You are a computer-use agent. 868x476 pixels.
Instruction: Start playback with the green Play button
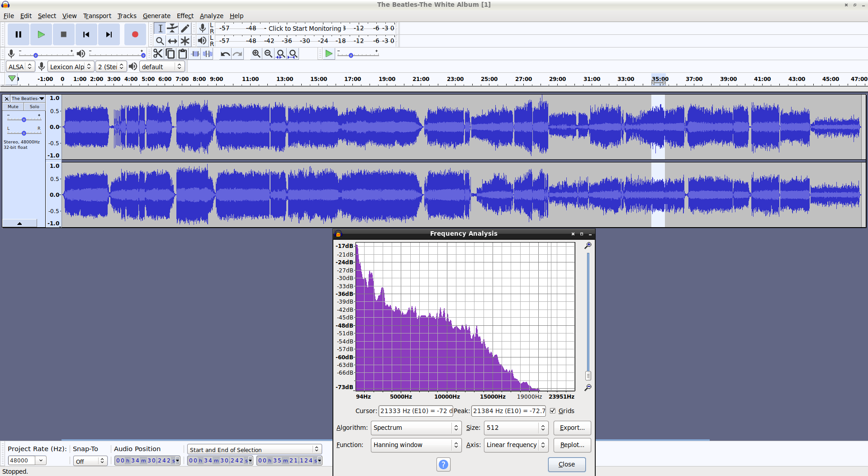41,34
